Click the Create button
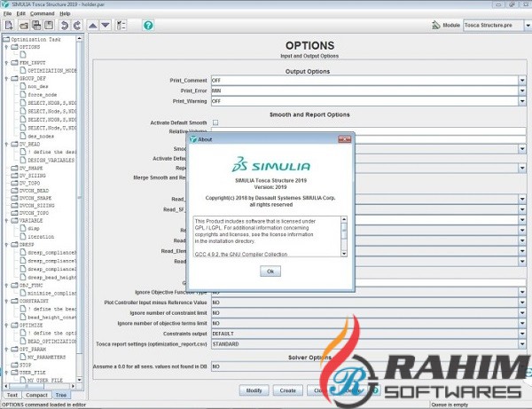 pos(287,390)
